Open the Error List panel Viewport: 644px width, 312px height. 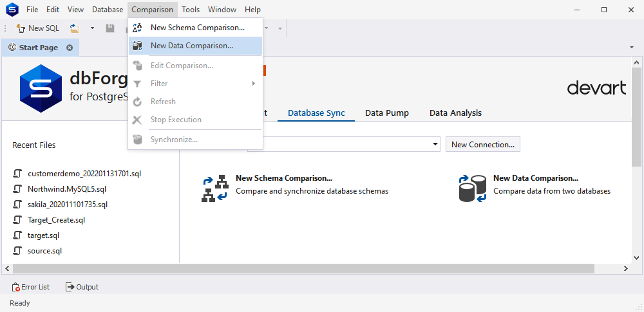point(31,287)
